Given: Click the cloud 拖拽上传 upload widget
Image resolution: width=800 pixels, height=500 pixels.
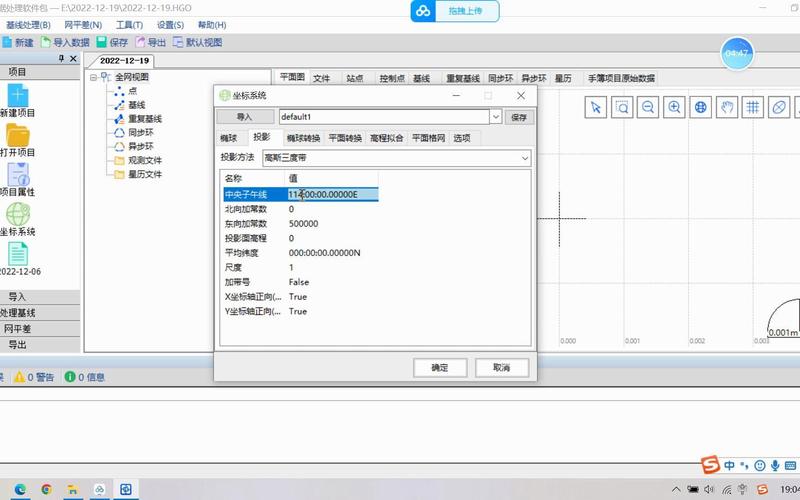Looking at the screenshot, I should [x=455, y=11].
